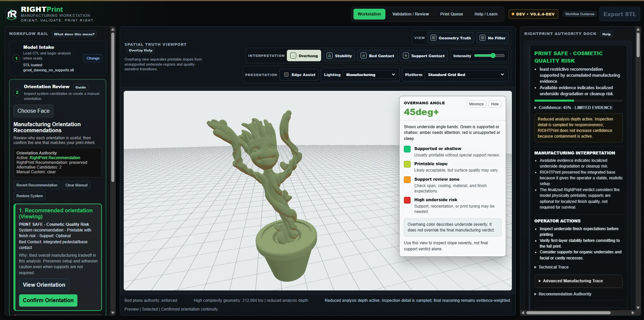Expand the Confidence 45% Limited Evidence section
The image size is (644, 320).
pos(573,108)
